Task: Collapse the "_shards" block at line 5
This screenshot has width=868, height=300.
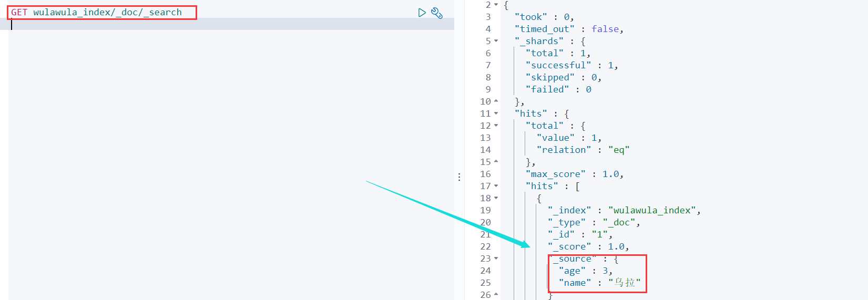Action: tap(496, 41)
